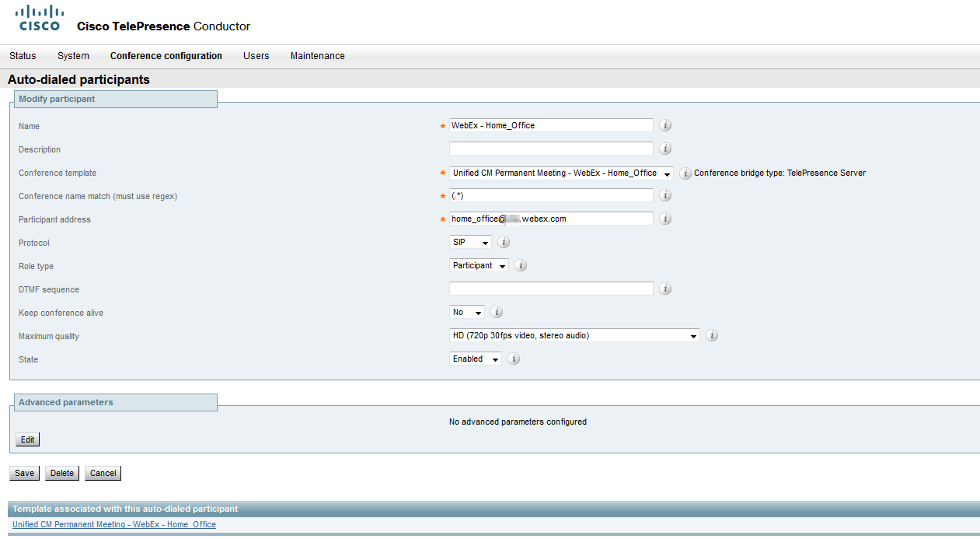Image resolution: width=980 pixels, height=539 pixels.
Task: Open info icon beside Conference template dropdown
Action: coord(685,173)
